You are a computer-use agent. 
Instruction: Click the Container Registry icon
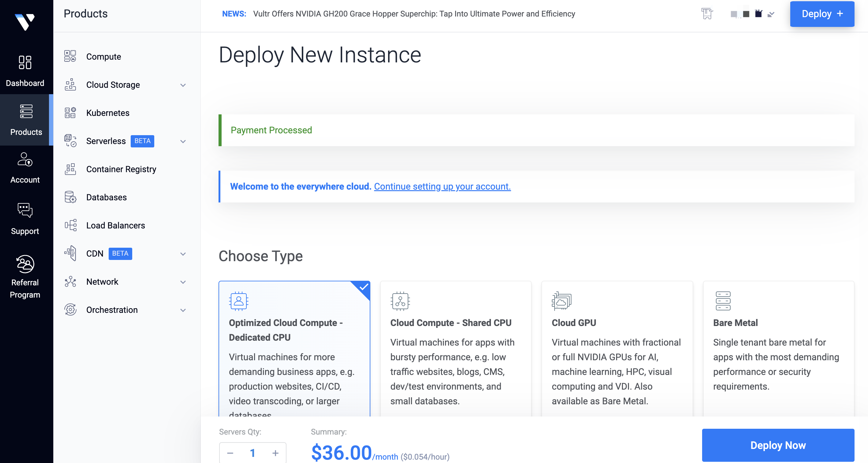(70, 169)
